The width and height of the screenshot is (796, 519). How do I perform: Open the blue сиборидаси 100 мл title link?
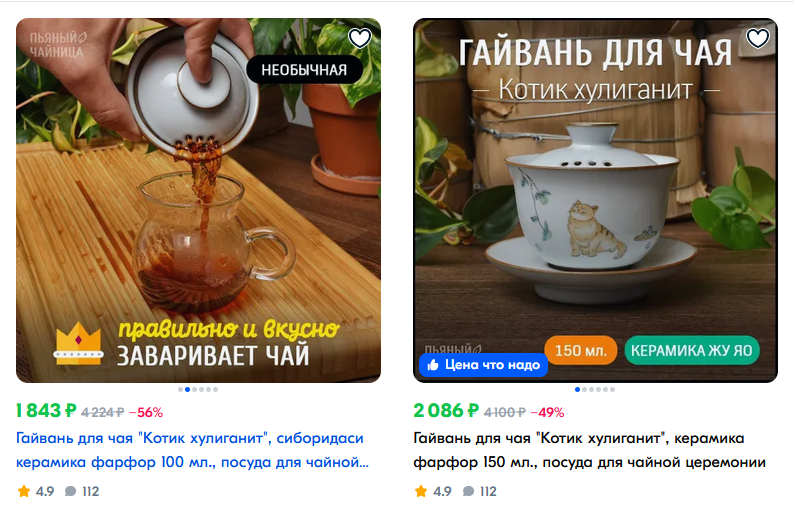[x=192, y=450]
